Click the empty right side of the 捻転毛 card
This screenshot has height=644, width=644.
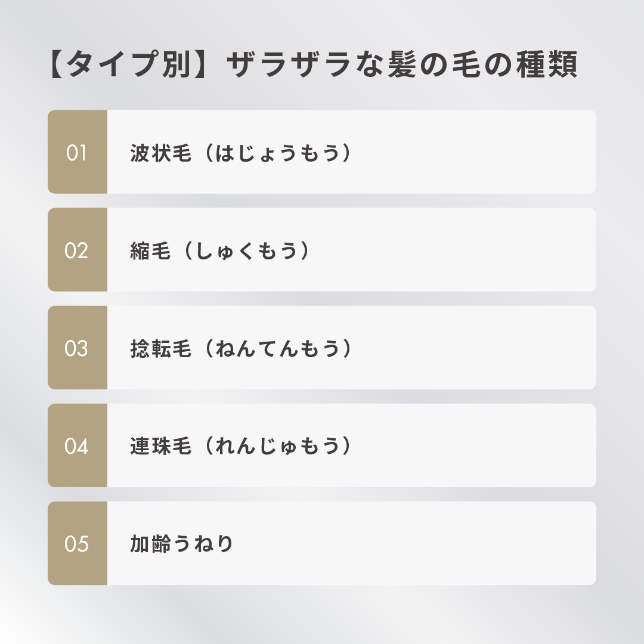pyautogui.click(x=477, y=348)
